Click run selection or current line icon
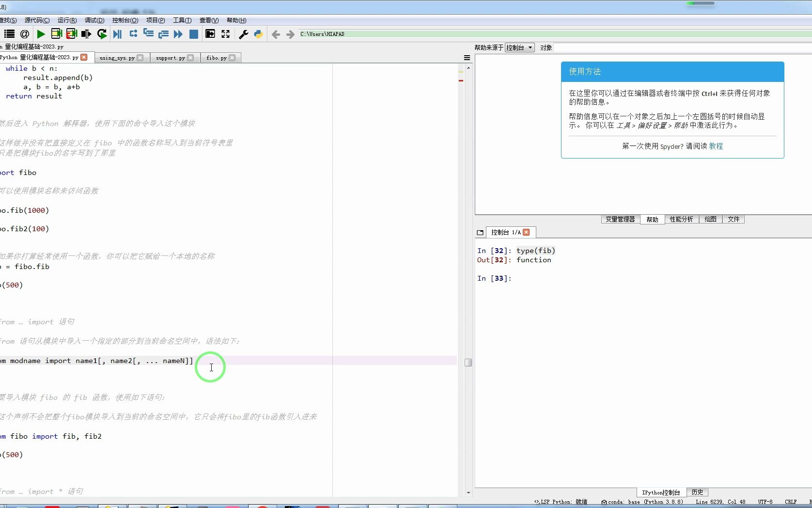Image resolution: width=812 pixels, height=508 pixels. click(86, 34)
